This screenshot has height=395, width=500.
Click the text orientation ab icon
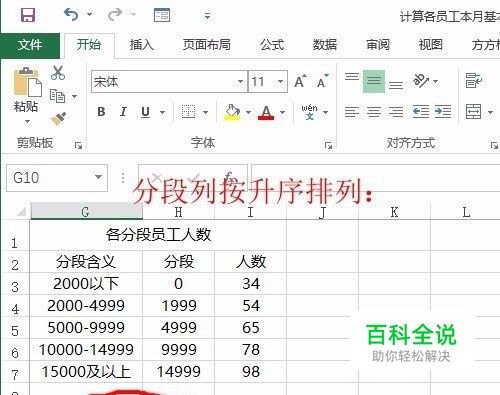click(421, 81)
